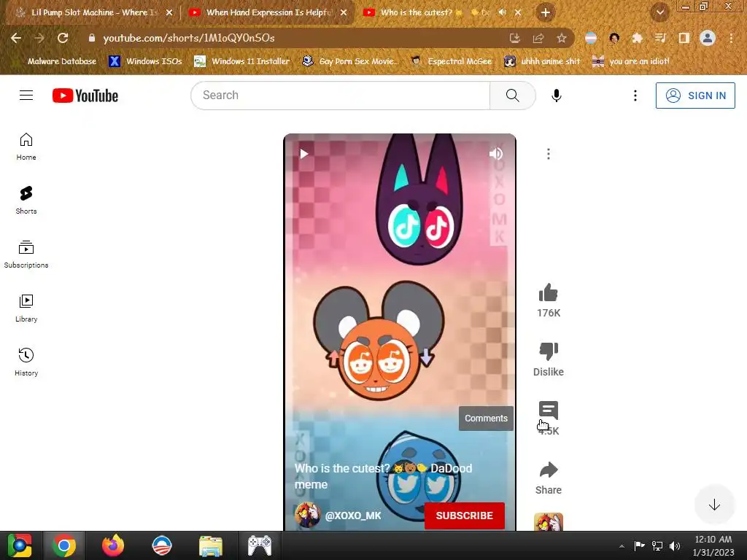The image size is (747, 560).
Task: Open the game controller taskbar icon
Action: [x=260, y=545]
